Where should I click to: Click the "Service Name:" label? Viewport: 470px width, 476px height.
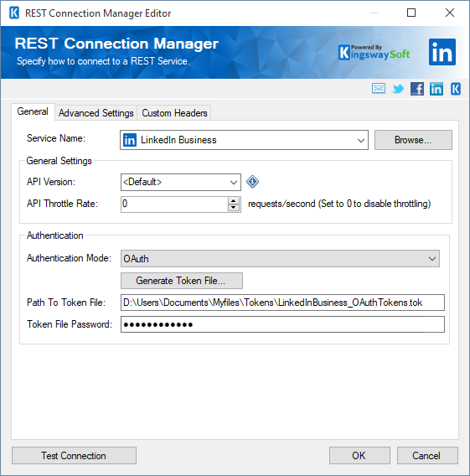tap(56, 138)
